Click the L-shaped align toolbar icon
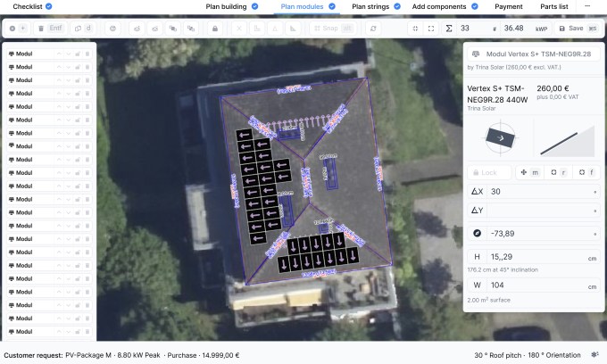The height and width of the screenshot is (364, 607). (x=257, y=29)
